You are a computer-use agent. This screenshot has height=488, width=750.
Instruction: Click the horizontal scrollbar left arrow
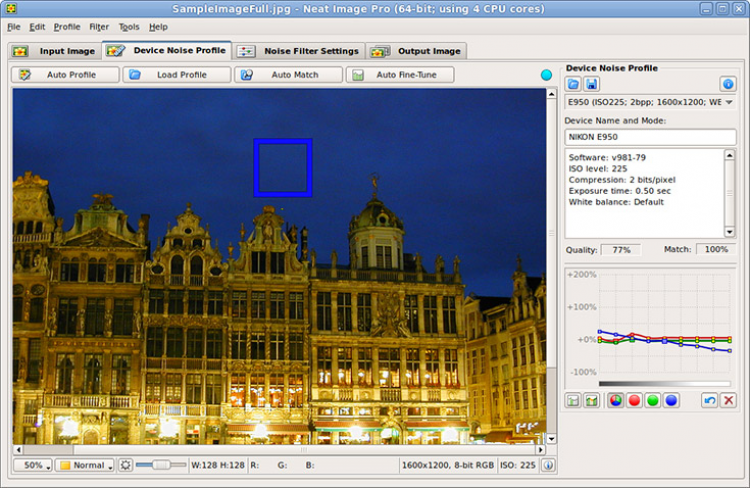(x=18, y=450)
